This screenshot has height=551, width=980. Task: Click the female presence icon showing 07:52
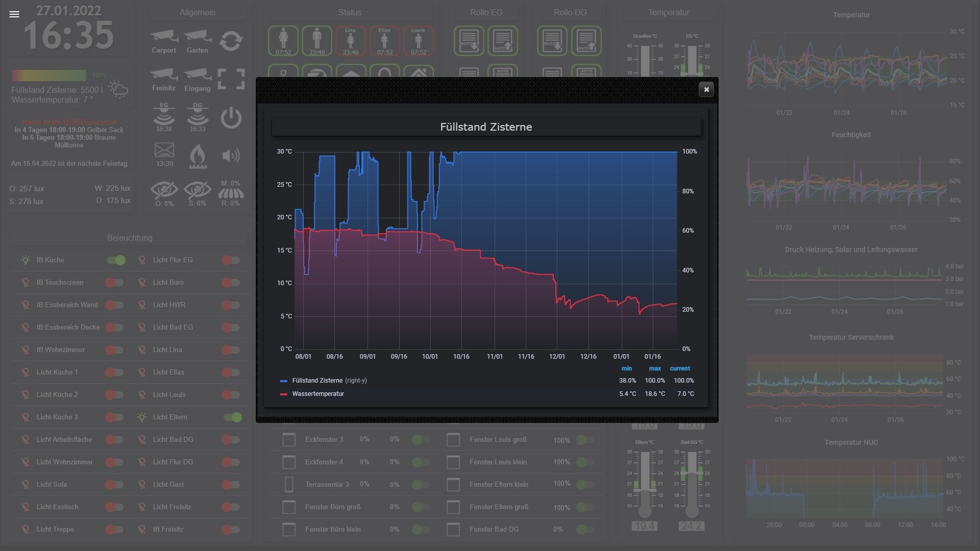tap(283, 41)
